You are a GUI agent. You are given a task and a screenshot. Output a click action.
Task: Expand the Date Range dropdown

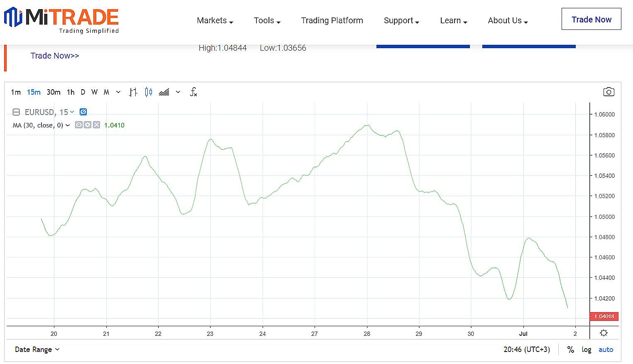(37, 349)
